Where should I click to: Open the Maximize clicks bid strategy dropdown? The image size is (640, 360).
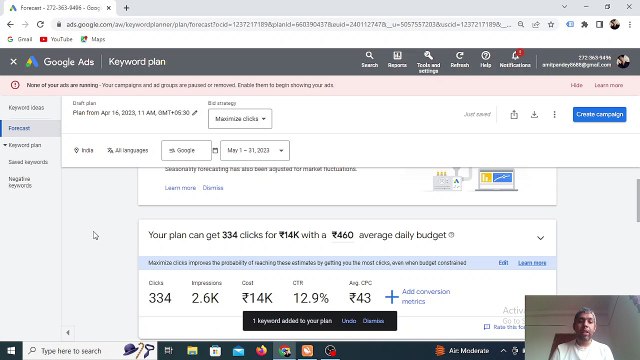pyautogui.click(x=240, y=119)
